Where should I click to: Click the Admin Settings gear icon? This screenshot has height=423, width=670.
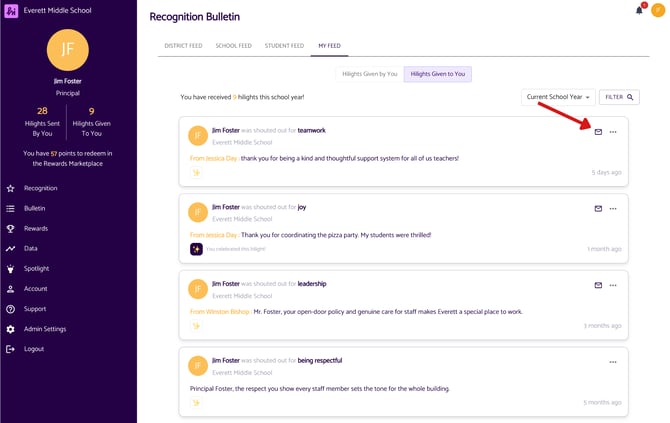point(11,329)
